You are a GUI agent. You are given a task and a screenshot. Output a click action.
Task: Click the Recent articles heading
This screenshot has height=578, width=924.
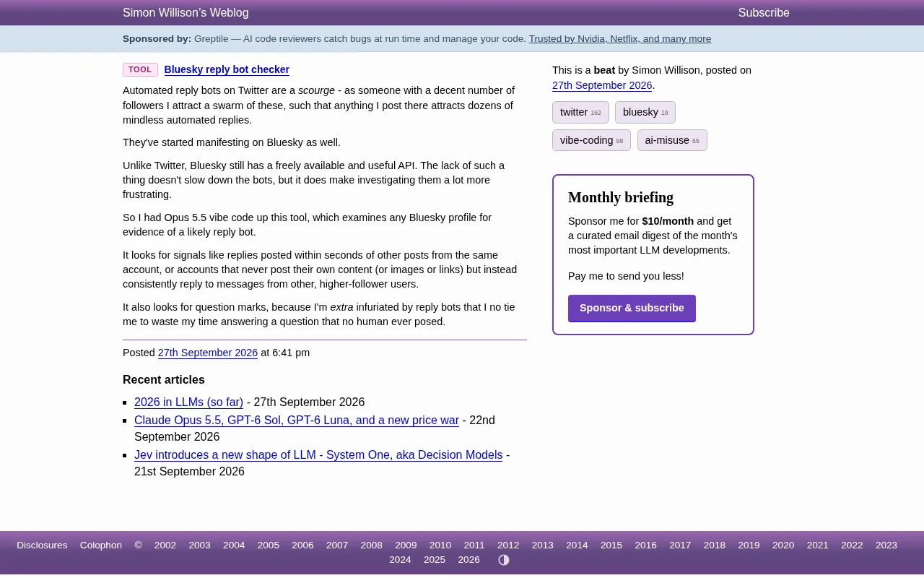(164, 380)
